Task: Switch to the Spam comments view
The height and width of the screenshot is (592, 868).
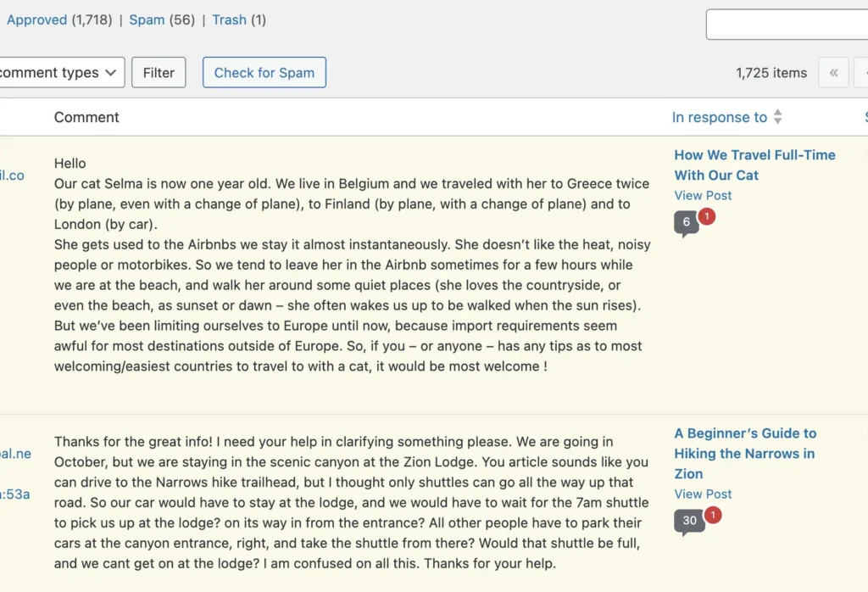Action: click(147, 20)
